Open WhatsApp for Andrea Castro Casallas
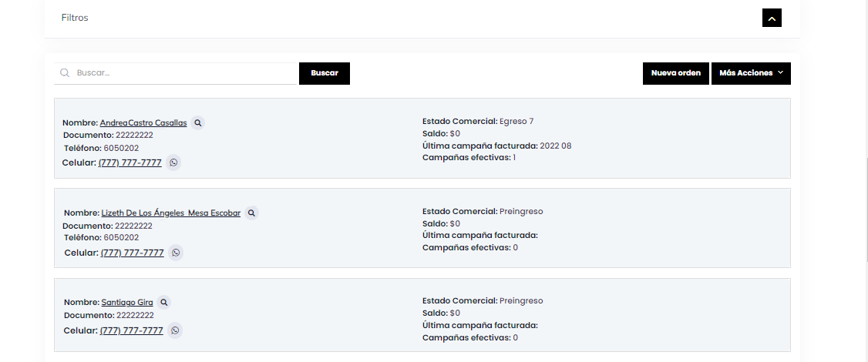 point(173,163)
